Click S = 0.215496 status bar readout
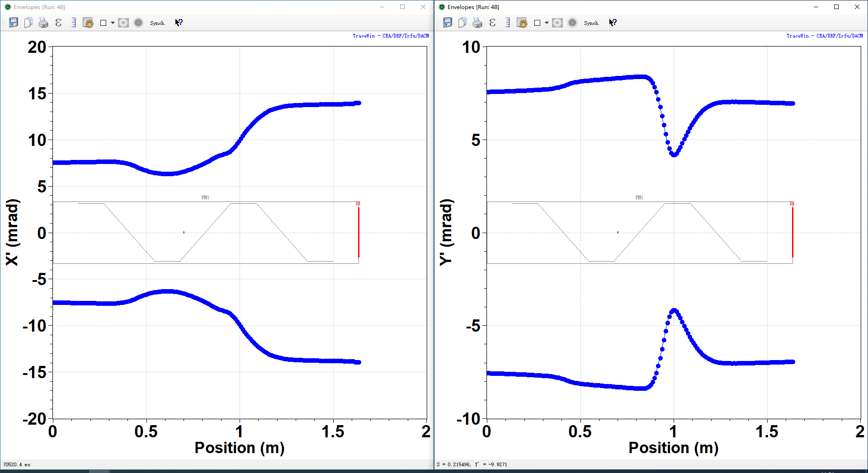868x473 pixels. point(472,464)
